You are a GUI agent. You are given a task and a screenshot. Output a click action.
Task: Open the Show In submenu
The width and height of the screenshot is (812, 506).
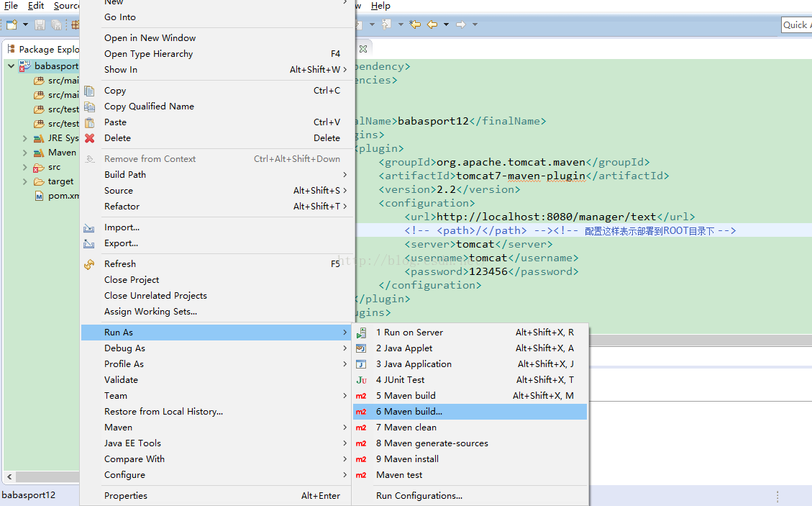[x=217, y=70]
